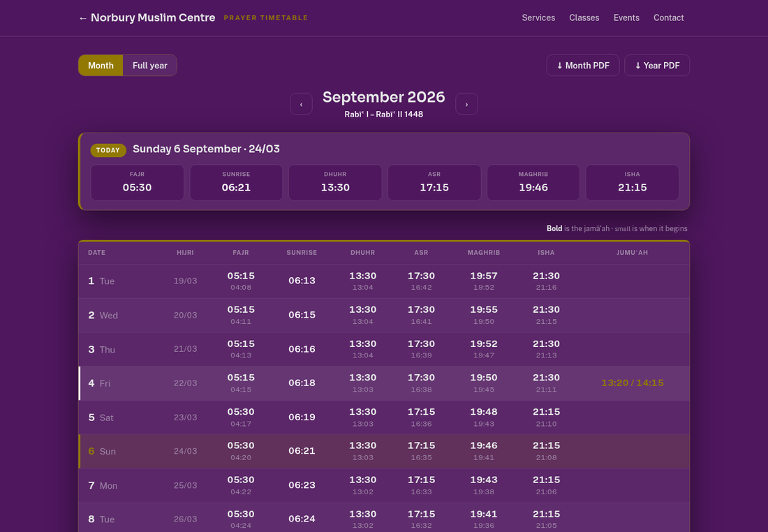Open the Events menu item

[x=626, y=17]
